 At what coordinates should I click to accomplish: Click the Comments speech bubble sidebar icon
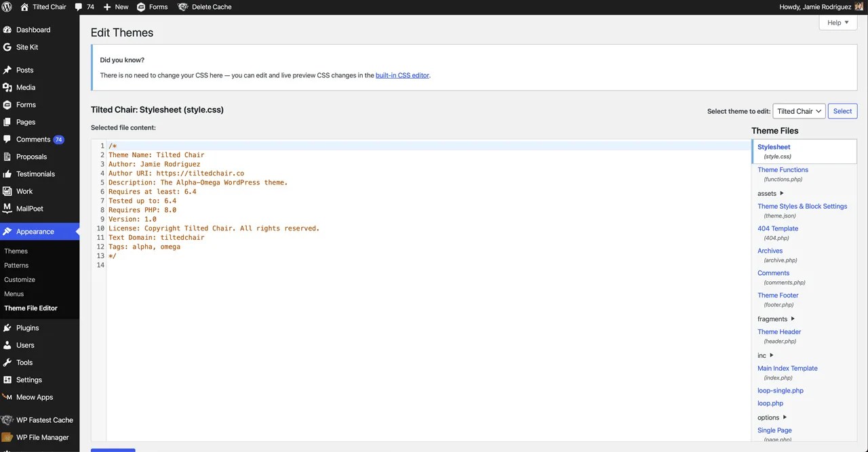(7, 140)
